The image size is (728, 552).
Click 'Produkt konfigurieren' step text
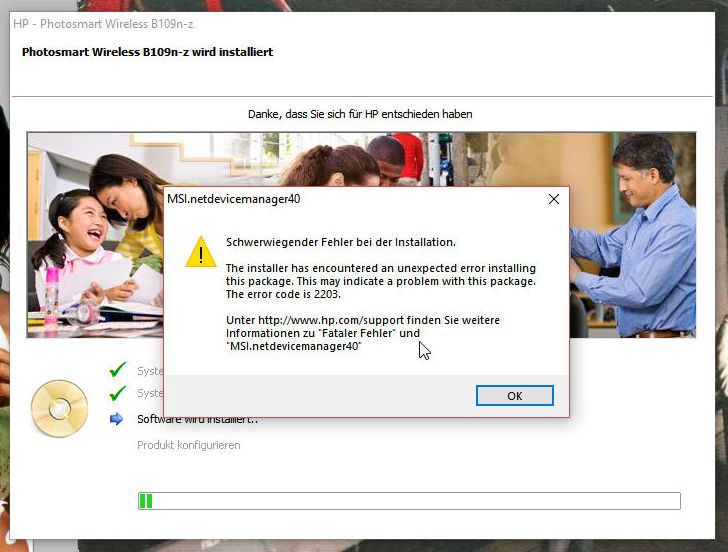click(188, 445)
